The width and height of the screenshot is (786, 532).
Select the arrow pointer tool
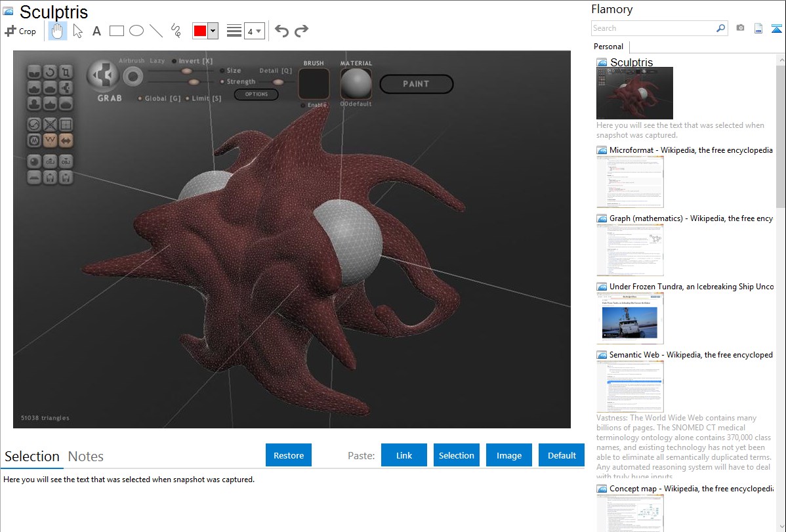(x=77, y=31)
